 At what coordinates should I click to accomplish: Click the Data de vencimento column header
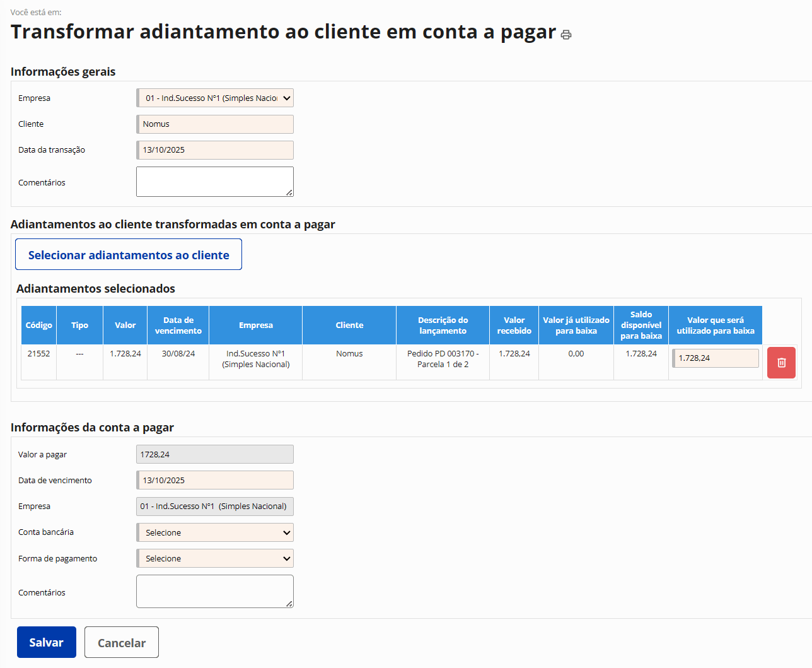click(x=178, y=325)
